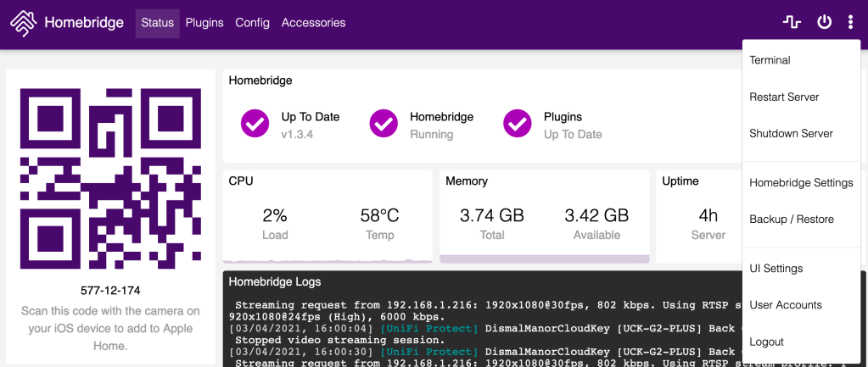Screen dimensions: 868x367
Task: Switch to the Status tab
Action: click(157, 23)
